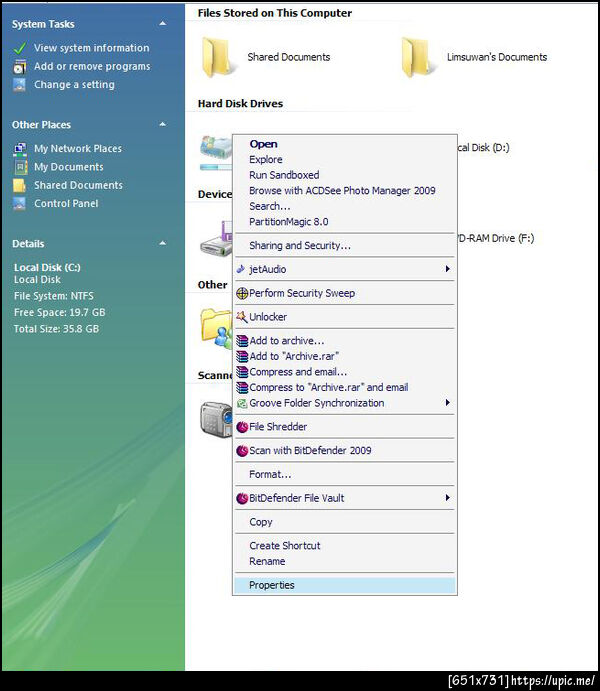The height and width of the screenshot is (691, 600).
Task: Collapse the System Tasks panel
Action: [163, 23]
